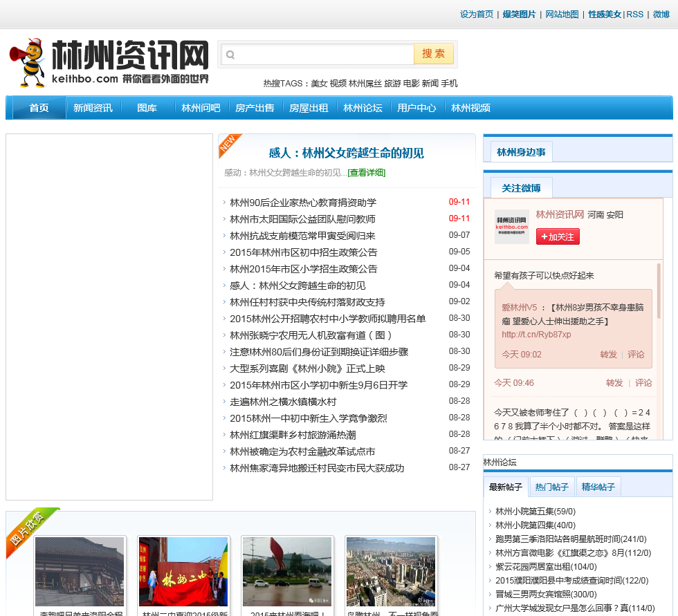The image size is (678, 616).
Task: Open 林州被确定为农村金融改革试点市 article
Action: tap(302, 451)
